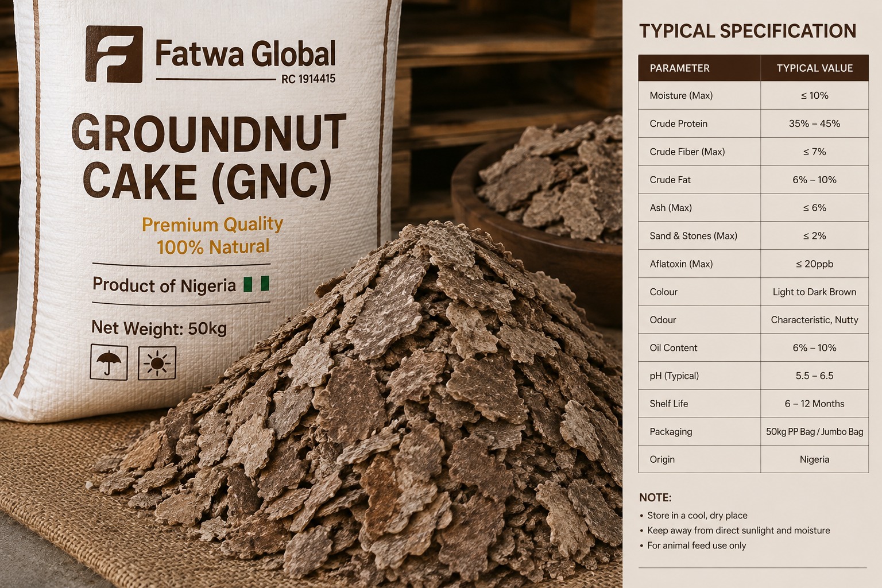Screen dimensions: 882x588
Task: Click the '6 – 12 Months' value
Action: pos(814,404)
